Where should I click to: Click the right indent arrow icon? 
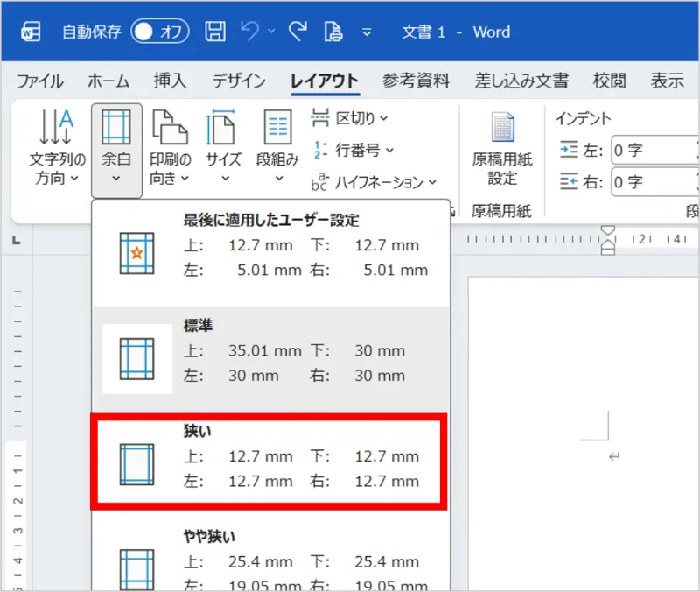pos(569,182)
